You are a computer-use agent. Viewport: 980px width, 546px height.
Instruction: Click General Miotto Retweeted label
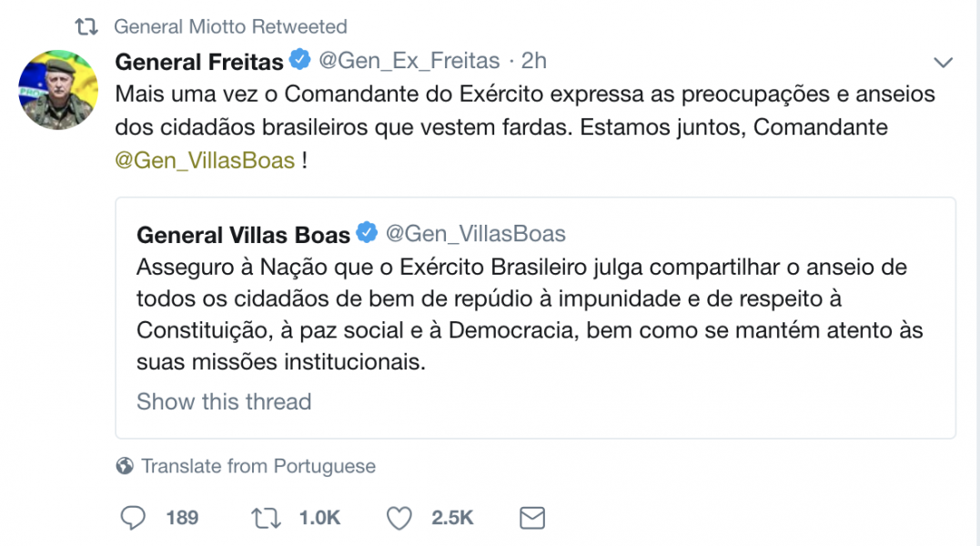[230, 27]
